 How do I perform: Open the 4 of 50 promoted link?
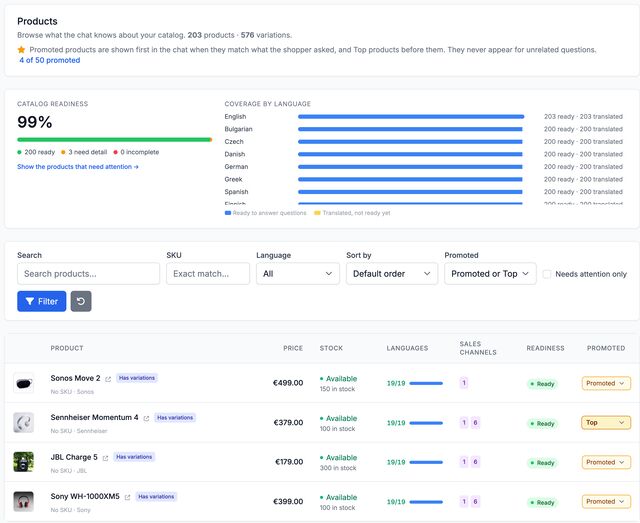click(x=50, y=60)
